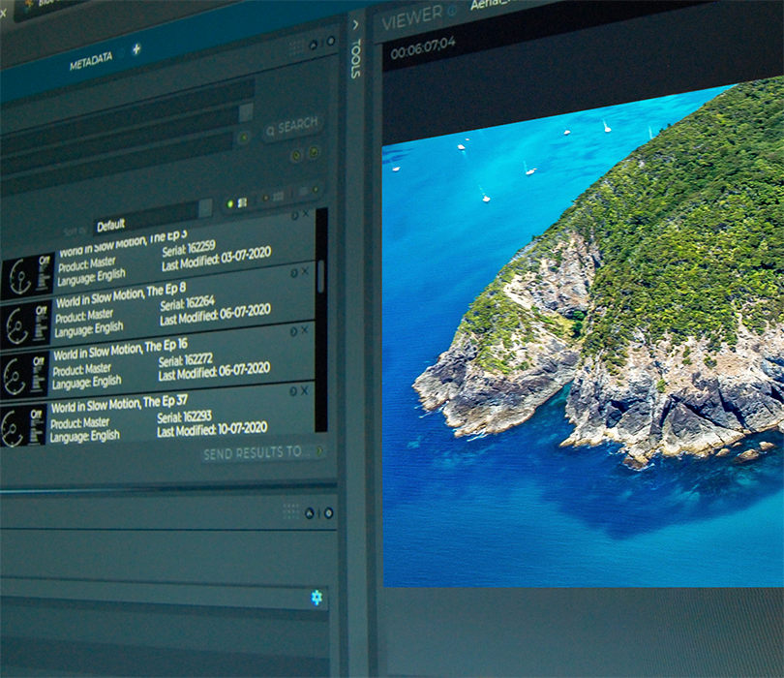The height and width of the screenshot is (678, 784).
Task: Click the round collapse icon in lower panel header
Action: tap(310, 512)
